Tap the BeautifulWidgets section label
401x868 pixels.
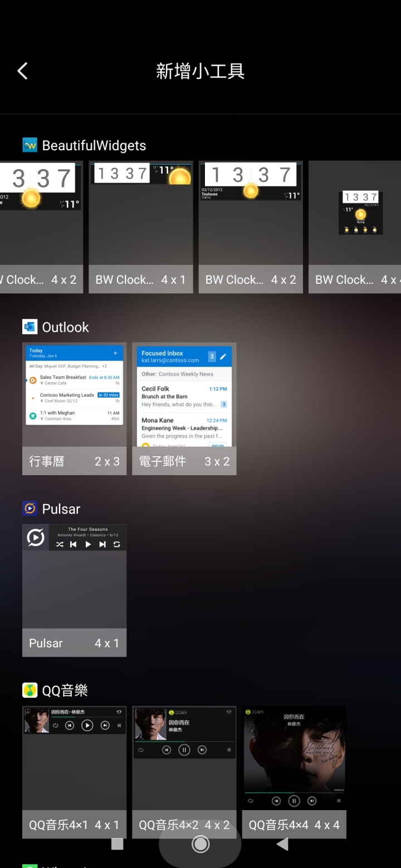pos(94,145)
